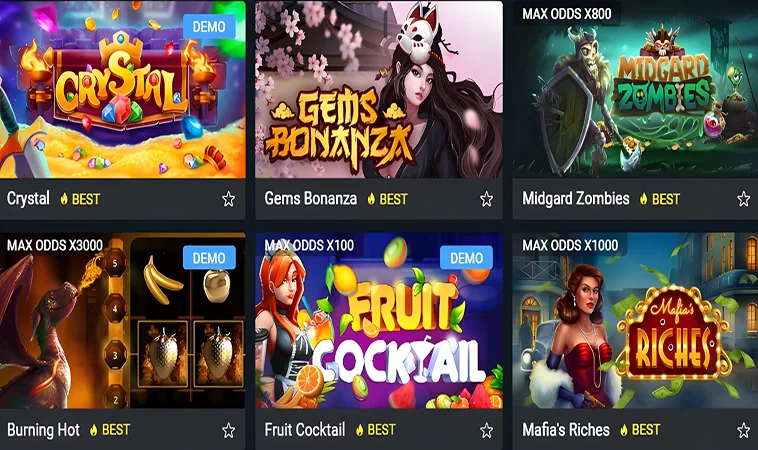Open the Mafia's Riches title link
Screen dimensions: 758x450
click(566, 430)
